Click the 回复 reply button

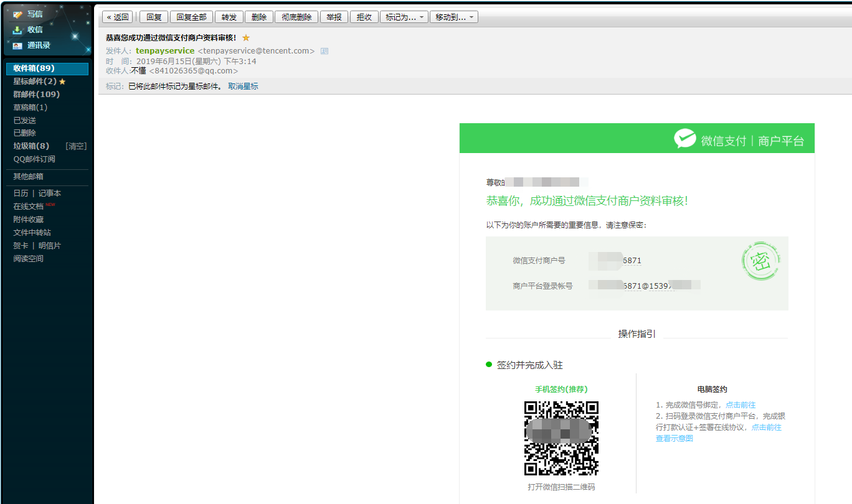[x=154, y=17]
